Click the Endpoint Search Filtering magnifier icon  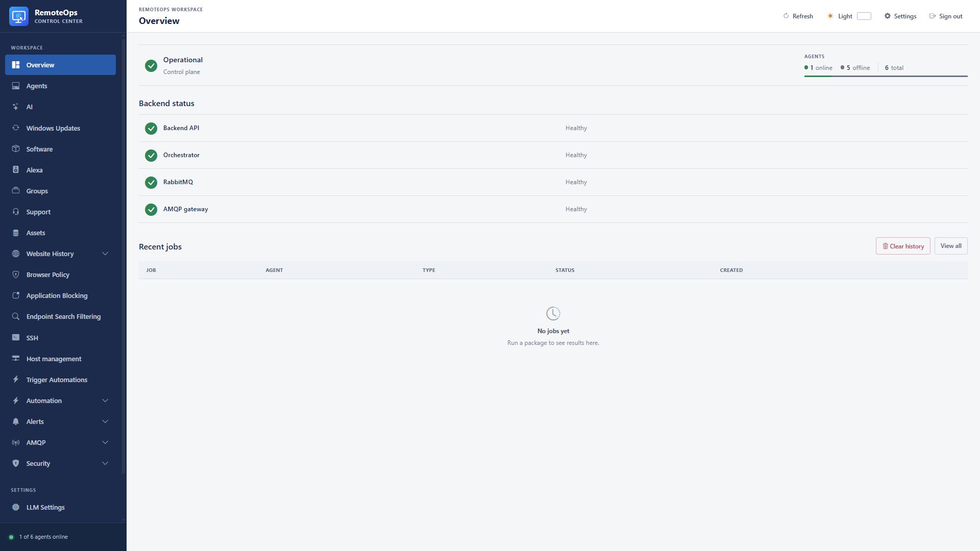(x=16, y=316)
